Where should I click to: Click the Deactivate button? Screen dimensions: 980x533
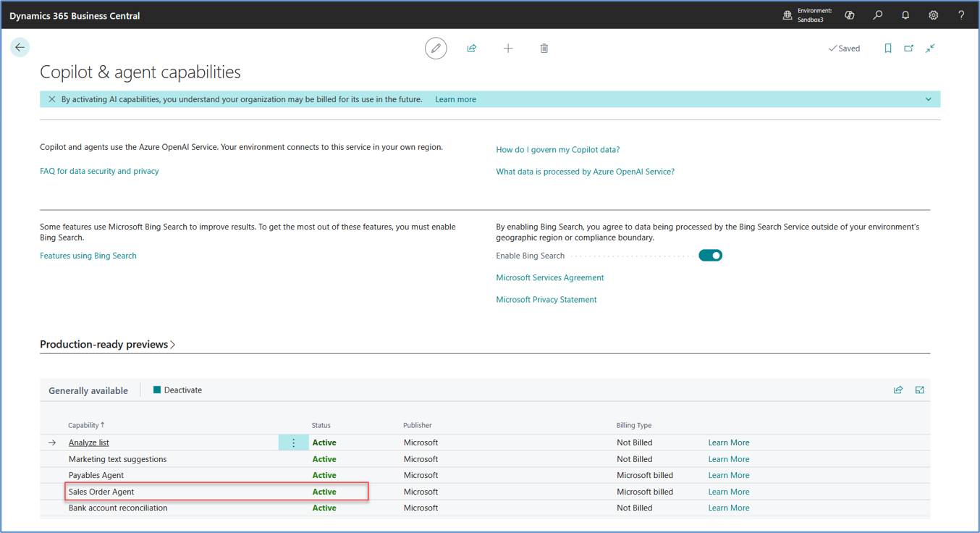[x=177, y=390]
